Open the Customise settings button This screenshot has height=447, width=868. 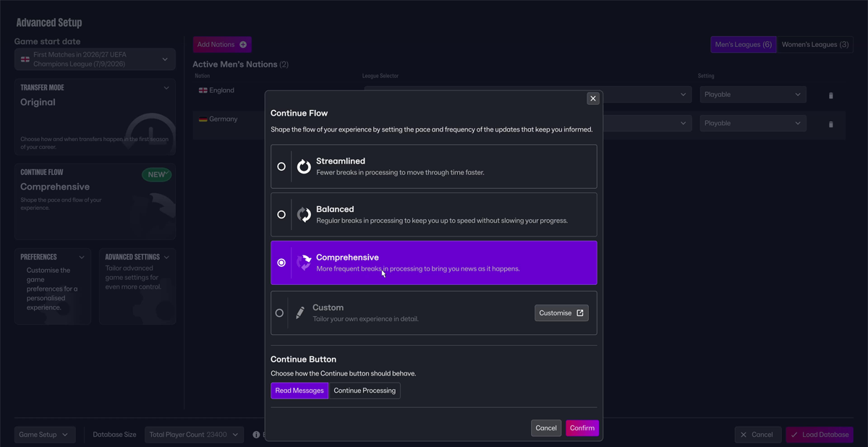561,313
